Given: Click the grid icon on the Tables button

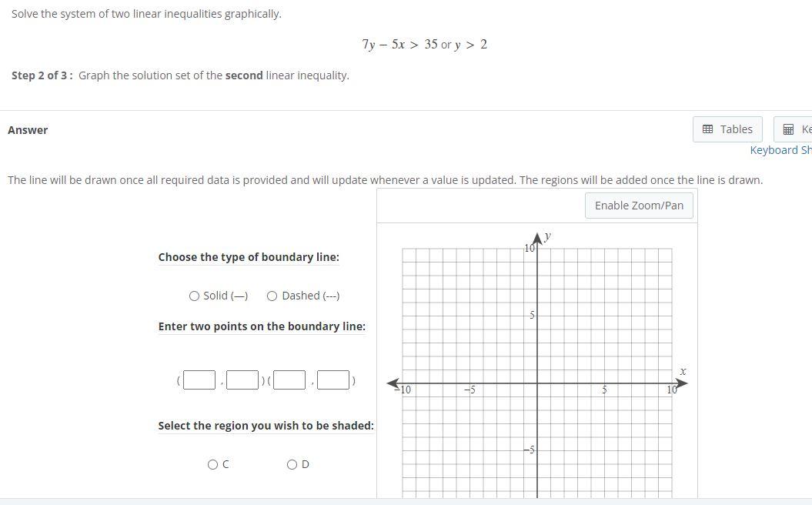Looking at the screenshot, I should [708, 129].
